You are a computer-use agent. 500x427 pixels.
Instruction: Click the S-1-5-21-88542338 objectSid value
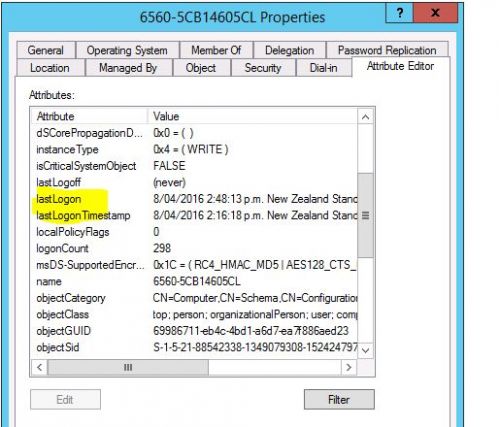(255, 347)
